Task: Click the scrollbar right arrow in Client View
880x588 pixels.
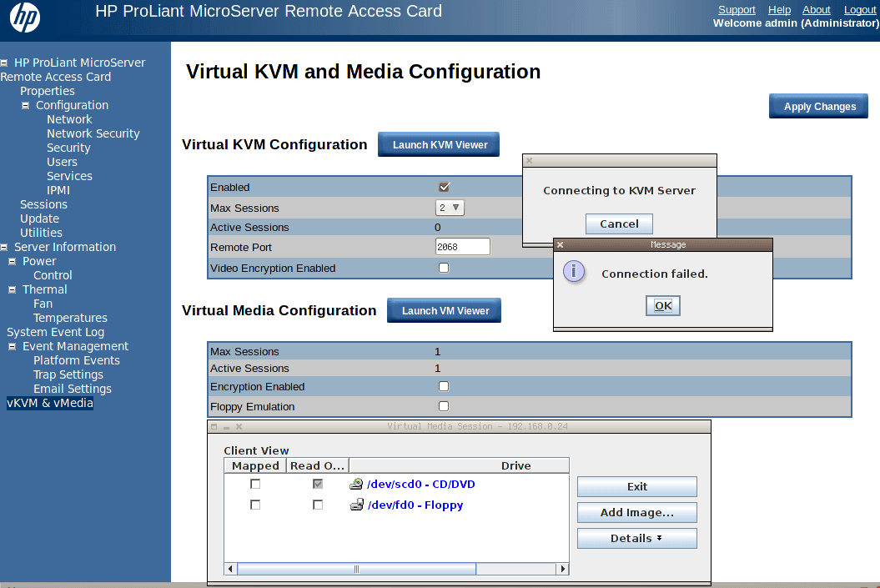Action: click(562, 569)
